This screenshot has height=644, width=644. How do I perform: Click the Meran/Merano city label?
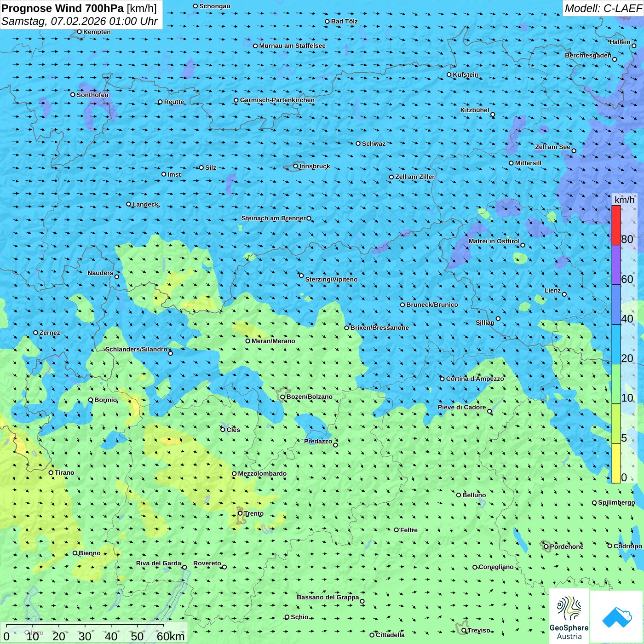pos(273,341)
